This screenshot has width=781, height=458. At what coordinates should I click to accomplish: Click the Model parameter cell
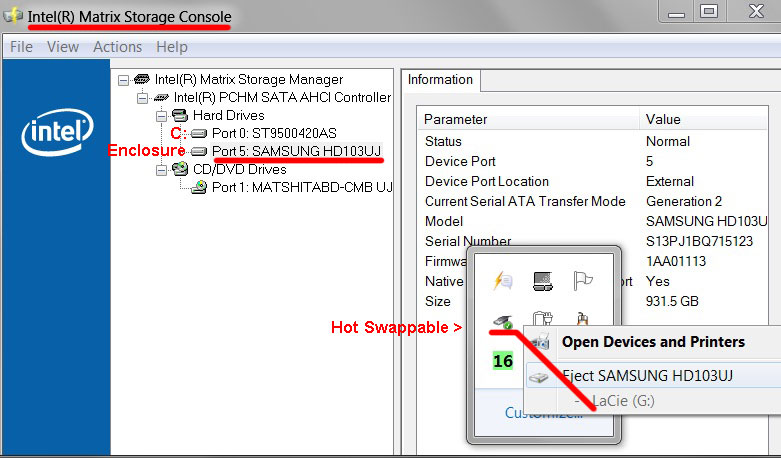point(444,221)
